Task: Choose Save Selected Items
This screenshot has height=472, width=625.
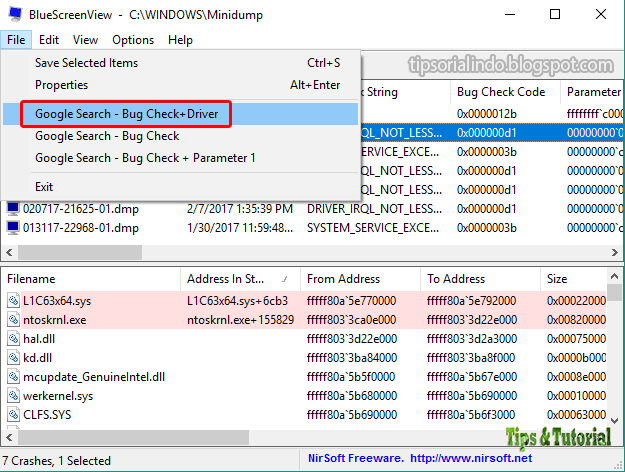Action: [x=181, y=63]
